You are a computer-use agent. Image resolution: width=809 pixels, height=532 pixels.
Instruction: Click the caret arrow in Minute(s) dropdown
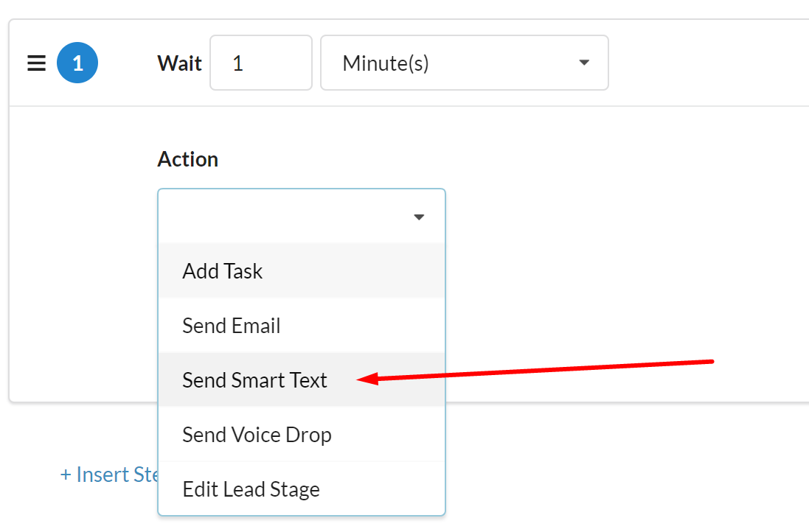tap(584, 63)
